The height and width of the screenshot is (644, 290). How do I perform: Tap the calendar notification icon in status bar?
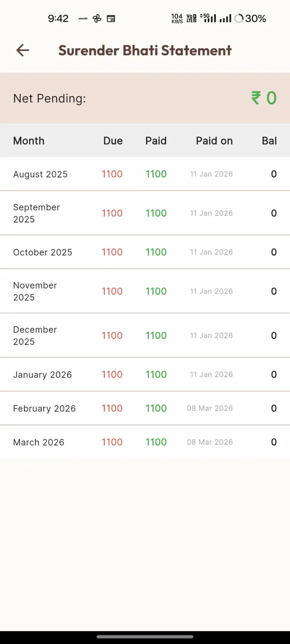(x=111, y=18)
